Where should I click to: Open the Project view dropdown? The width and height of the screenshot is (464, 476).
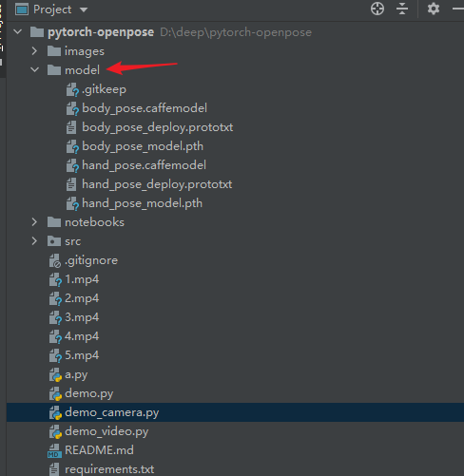tap(84, 10)
